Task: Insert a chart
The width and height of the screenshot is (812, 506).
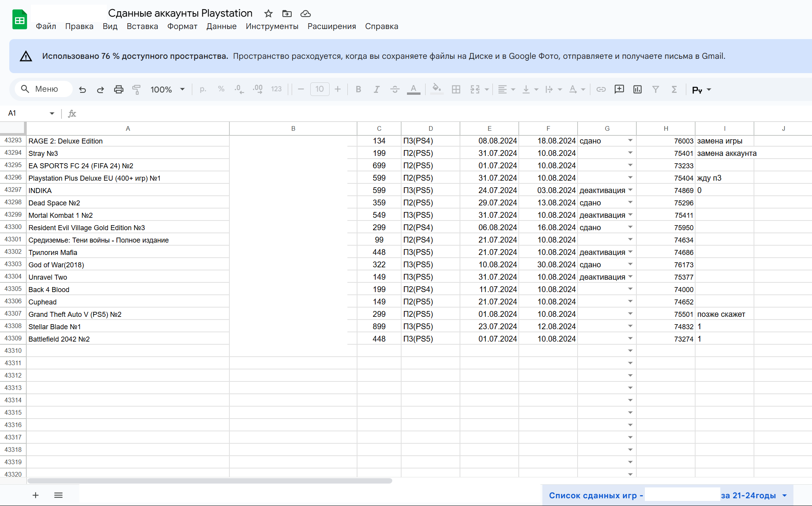Action: coord(638,89)
